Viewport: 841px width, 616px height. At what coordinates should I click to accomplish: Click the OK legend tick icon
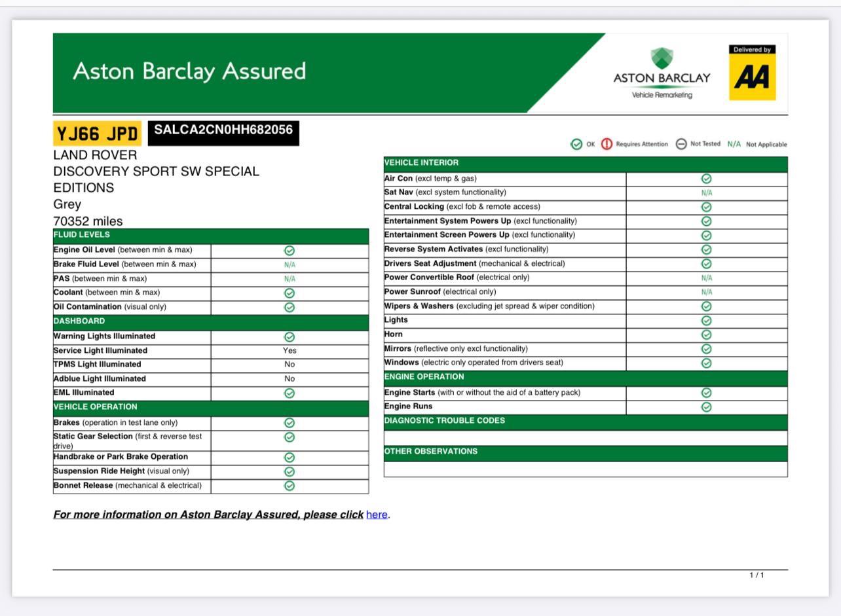pos(576,144)
